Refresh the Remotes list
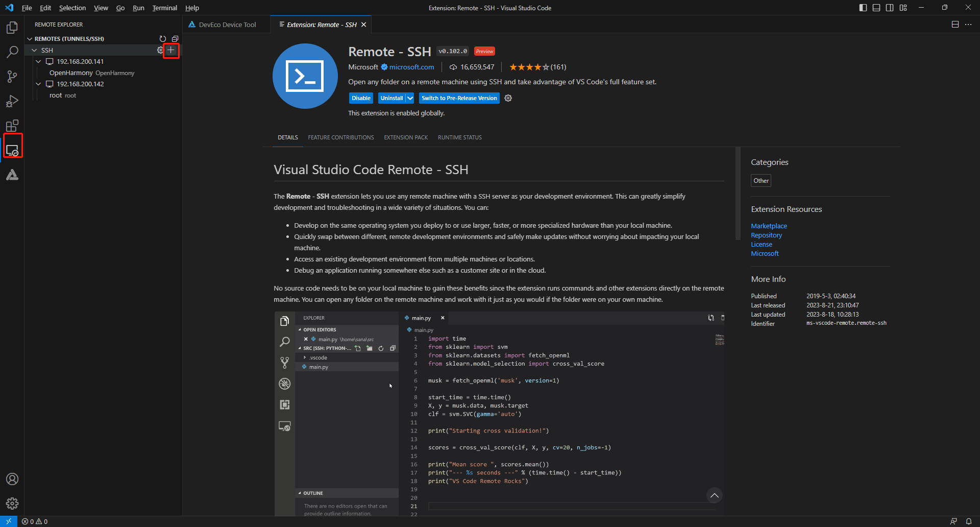Screen dimensions: 980x527 click(163, 39)
